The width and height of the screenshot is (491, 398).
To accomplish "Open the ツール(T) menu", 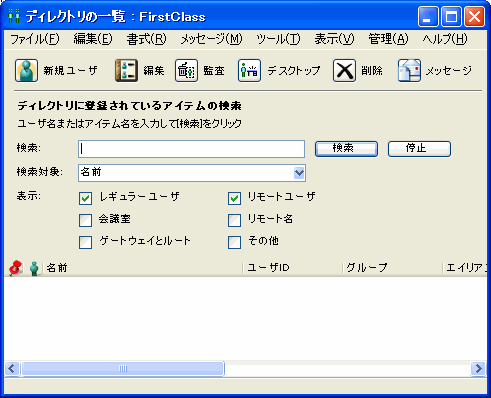I will (278, 39).
